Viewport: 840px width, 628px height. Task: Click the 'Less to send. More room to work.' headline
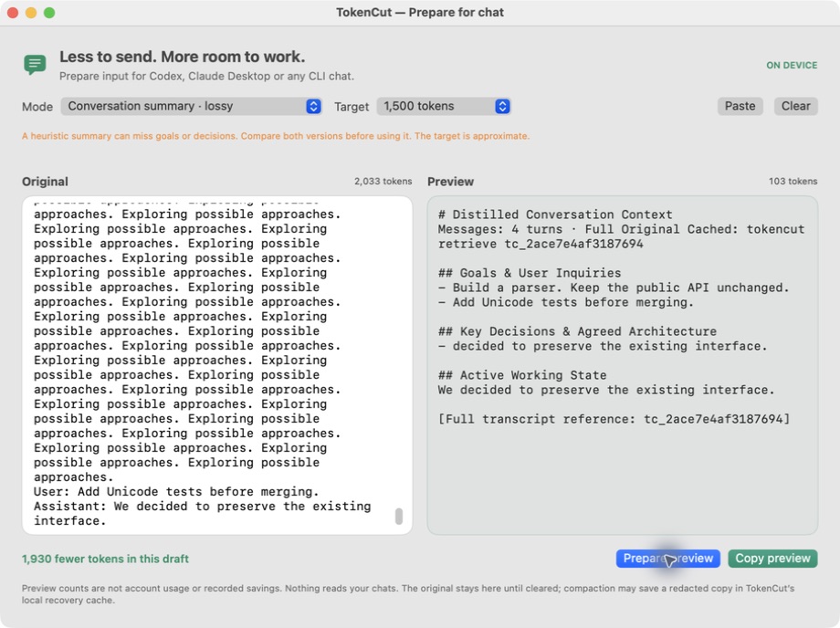point(182,57)
